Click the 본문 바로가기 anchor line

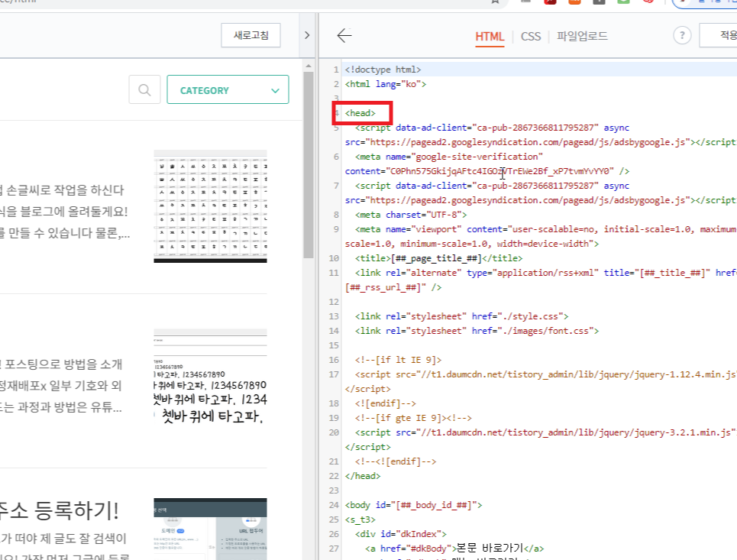pyautogui.click(x=454, y=549)
